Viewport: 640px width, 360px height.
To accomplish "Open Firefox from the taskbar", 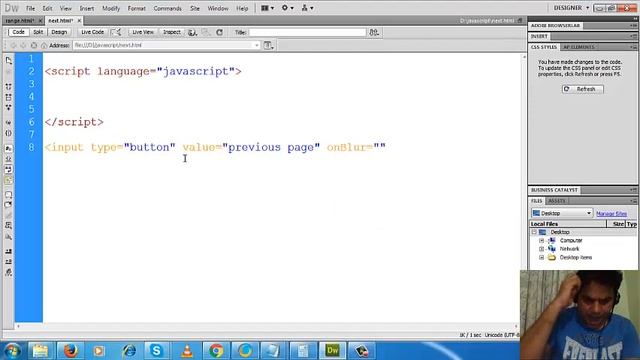I will point(70,351).
